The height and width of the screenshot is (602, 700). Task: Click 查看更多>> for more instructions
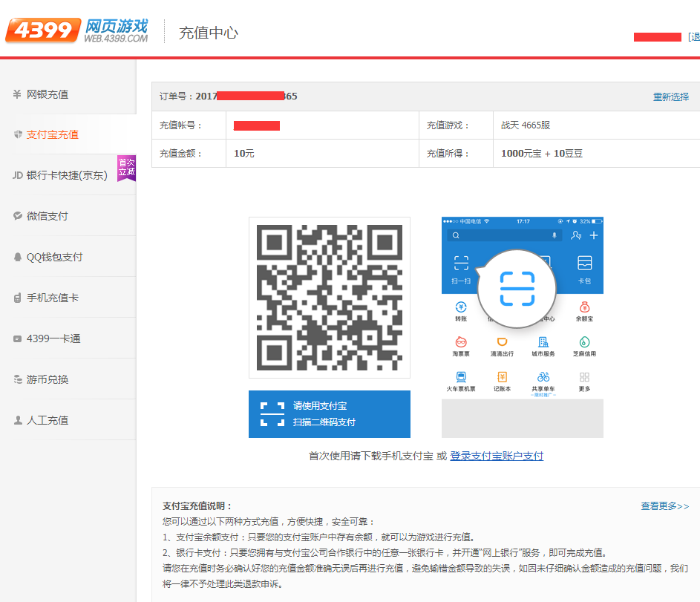point(664,506)
